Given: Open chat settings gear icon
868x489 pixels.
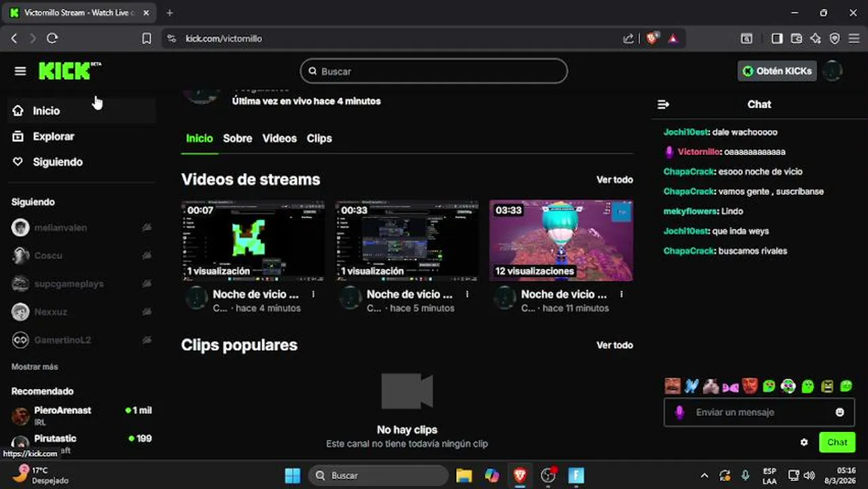Looking at the screenshot, I should (804, 442).
